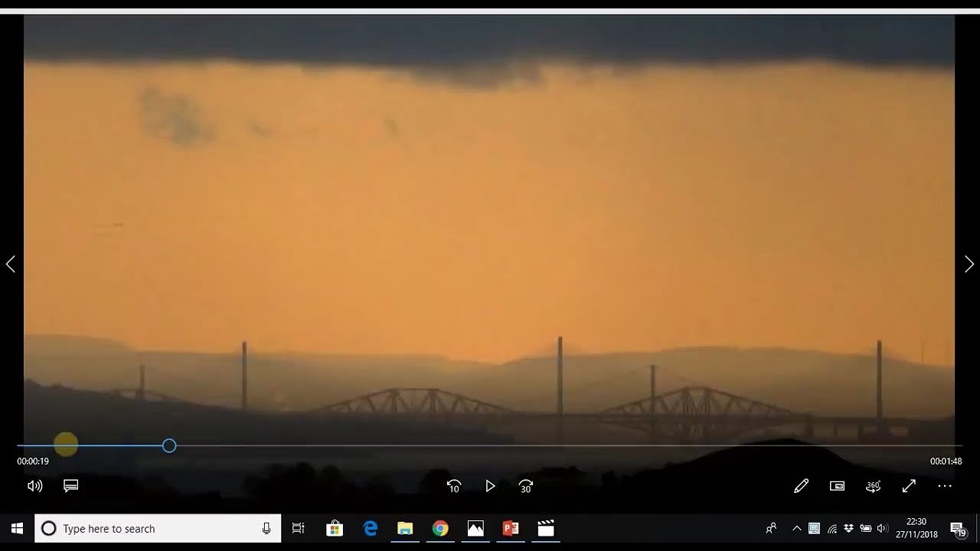This screenshot has width=980, height=551.
Task: Enter full screen with the expand icon
Action: tap(909, 486)
